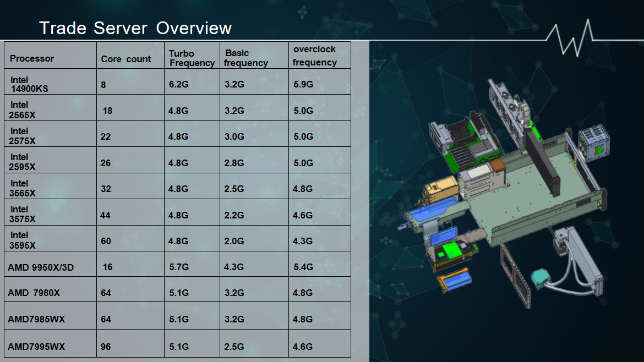Select basic "2.5G" in Intel 3565X row
The height and width of the screenshot is (362, 644).
234,188
